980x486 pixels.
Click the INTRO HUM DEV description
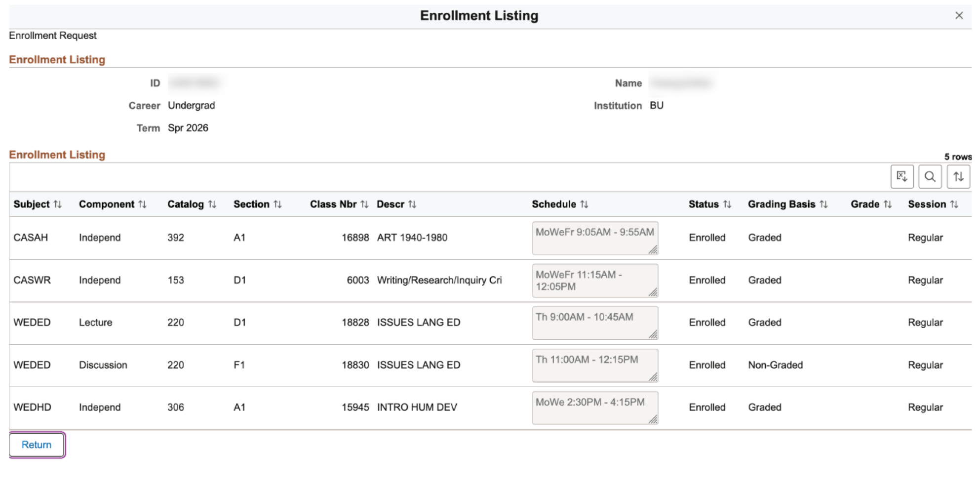click(417, 407)
